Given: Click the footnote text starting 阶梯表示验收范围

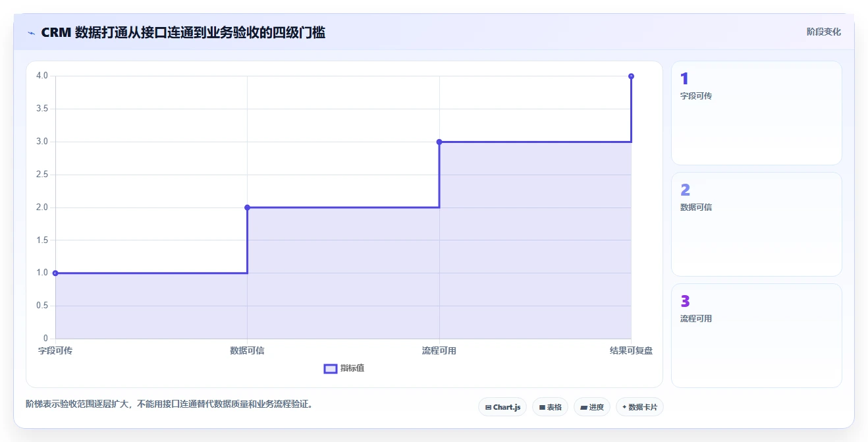Looking at the screenshot, I should (169, 404).
